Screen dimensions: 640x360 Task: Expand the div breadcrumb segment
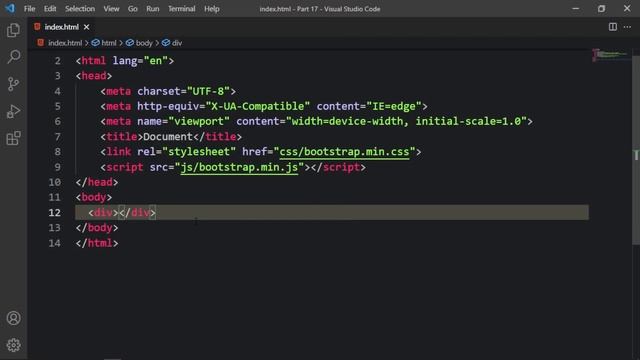[x=172, y=43]
